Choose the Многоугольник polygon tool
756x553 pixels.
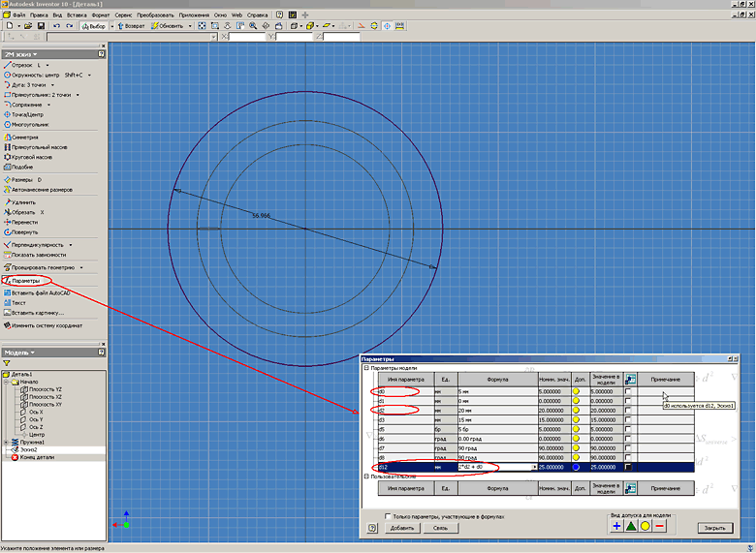pos(26,125)
